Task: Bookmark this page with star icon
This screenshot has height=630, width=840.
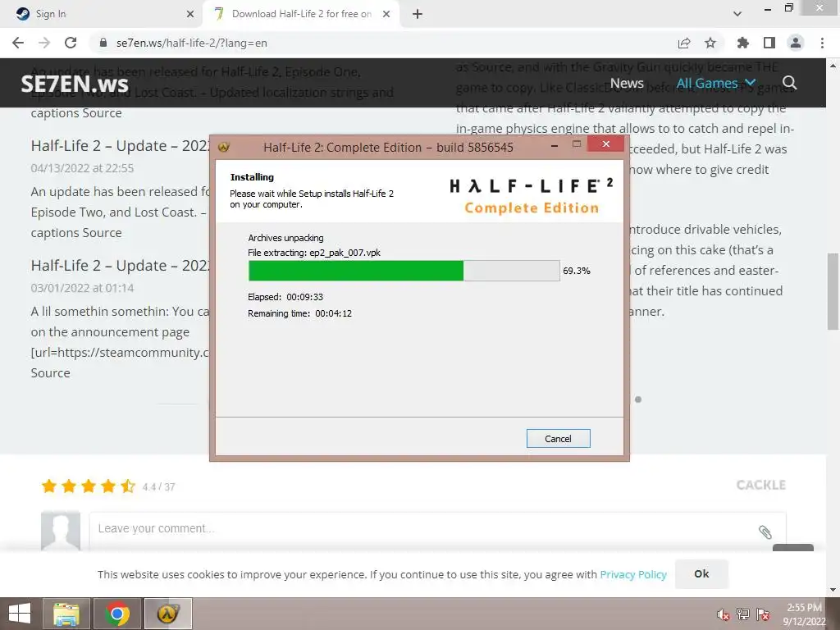Action: click(710, 43)
